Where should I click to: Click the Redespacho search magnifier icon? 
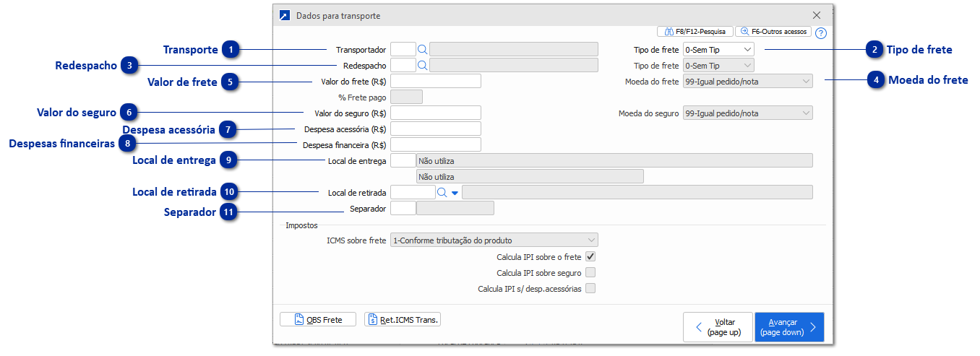[x=423, y=66]
